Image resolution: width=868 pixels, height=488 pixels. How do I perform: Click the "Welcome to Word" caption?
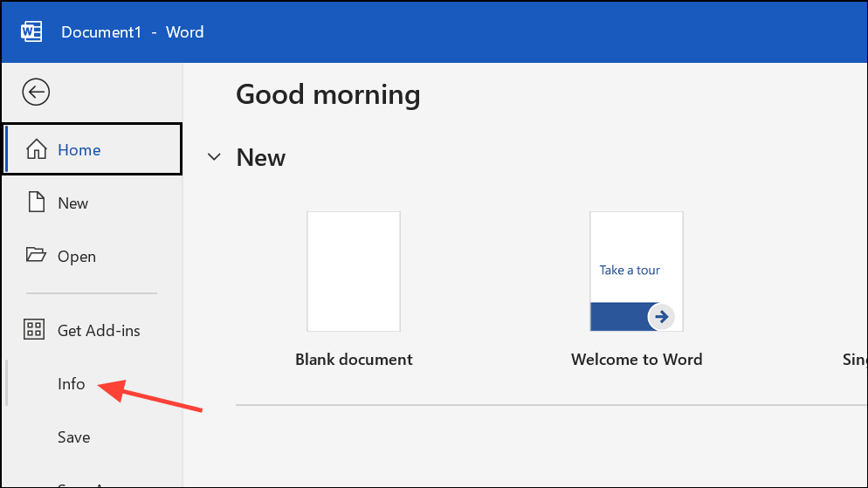[x=636, y=360]
